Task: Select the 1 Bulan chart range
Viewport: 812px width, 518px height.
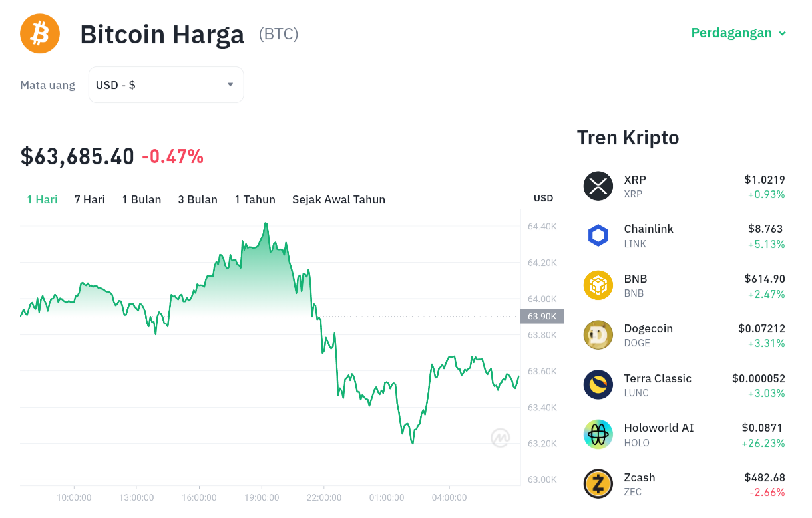Action: pyautogui.click(x=142, y=199)
